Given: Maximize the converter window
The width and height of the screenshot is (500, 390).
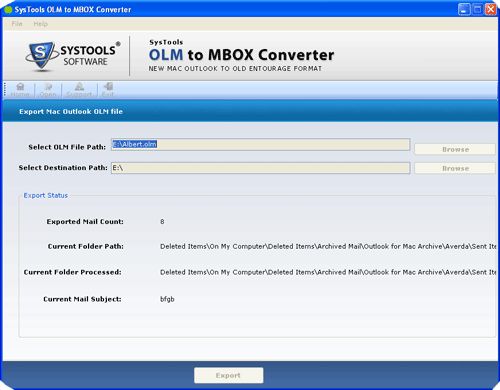Looking at the screenshot, I should 477,9.
